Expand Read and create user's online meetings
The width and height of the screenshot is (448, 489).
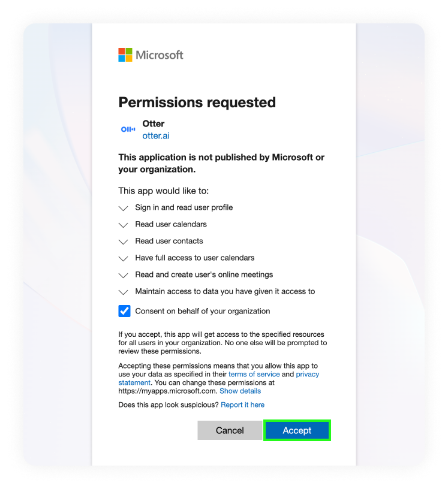pos(124,275)
